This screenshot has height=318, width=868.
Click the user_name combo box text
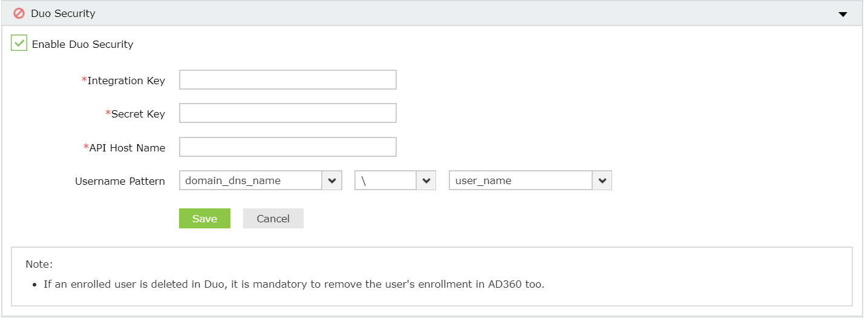(520, 181)
